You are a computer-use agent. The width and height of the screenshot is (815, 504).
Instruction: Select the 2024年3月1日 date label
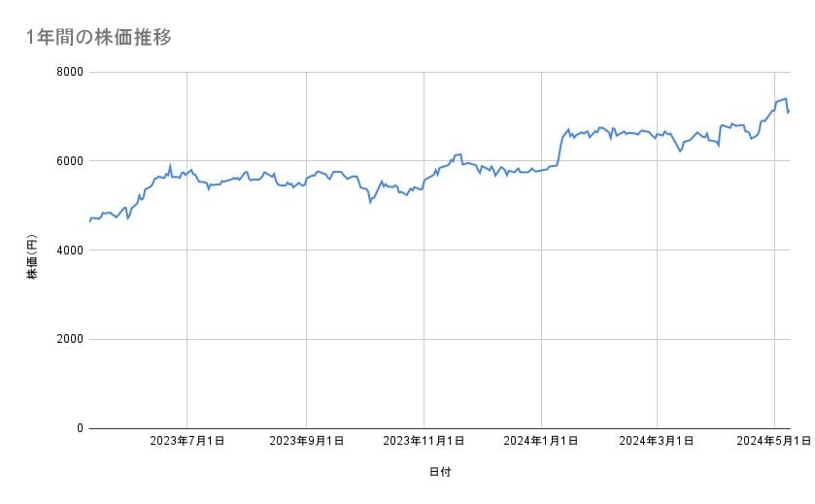[x=657, y=441]
